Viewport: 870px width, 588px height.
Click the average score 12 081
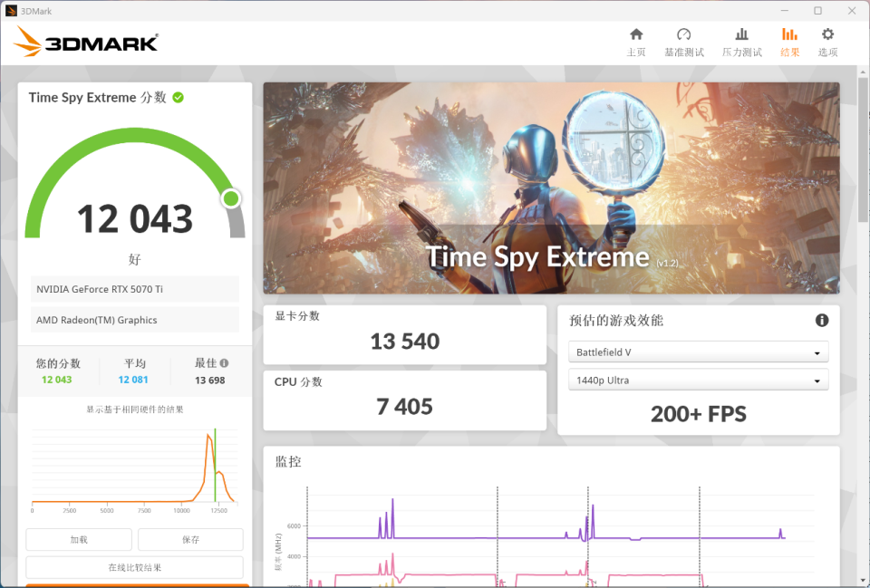point(133,380)
